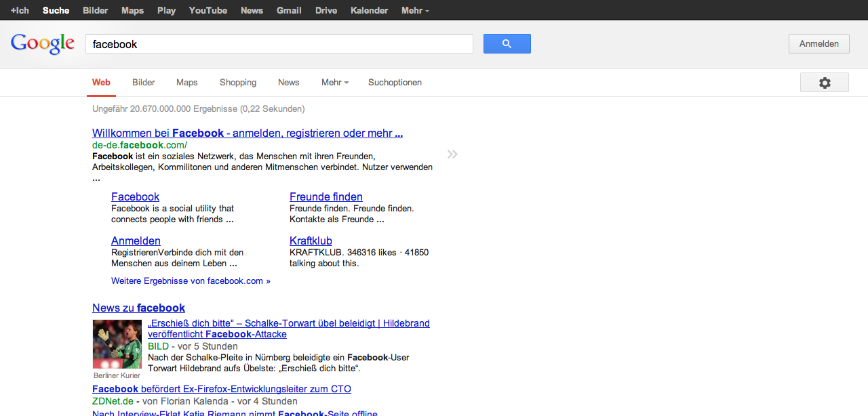Switch to the Shopping results tab

238,83
